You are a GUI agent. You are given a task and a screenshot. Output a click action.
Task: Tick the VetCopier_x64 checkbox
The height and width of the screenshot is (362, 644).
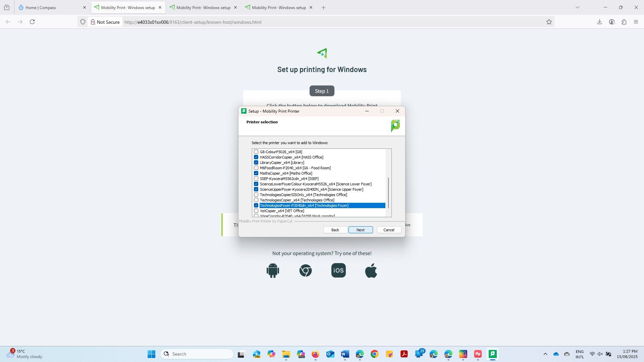pyautogui.click(x=256, y=211)
